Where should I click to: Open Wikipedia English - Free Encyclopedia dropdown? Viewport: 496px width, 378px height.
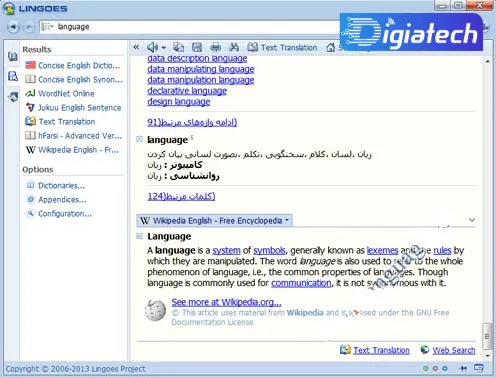(x=214, y=220)
